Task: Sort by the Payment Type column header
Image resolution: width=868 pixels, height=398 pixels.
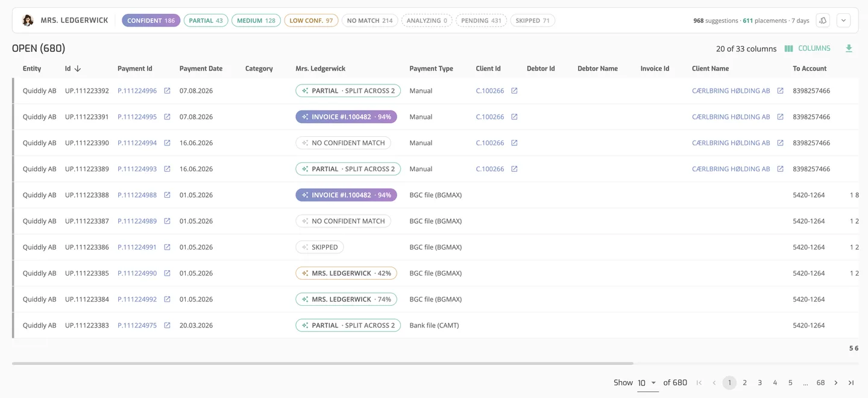Action: 431,69
